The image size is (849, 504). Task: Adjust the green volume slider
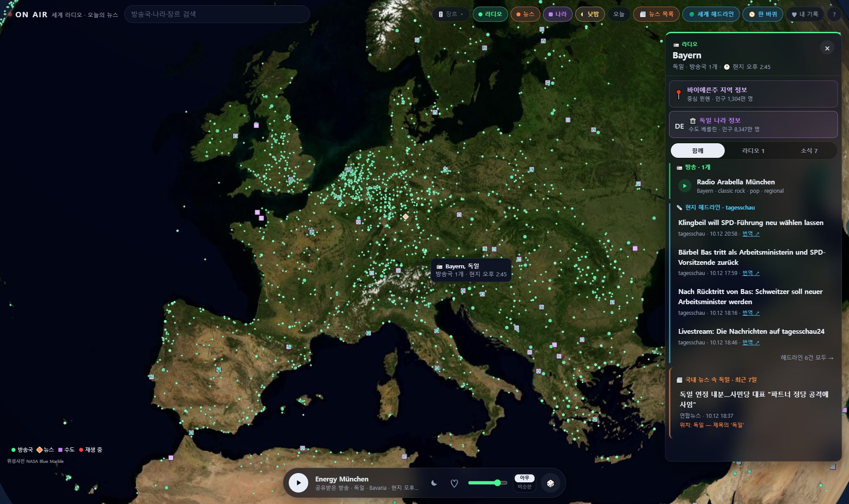[487, 483]
